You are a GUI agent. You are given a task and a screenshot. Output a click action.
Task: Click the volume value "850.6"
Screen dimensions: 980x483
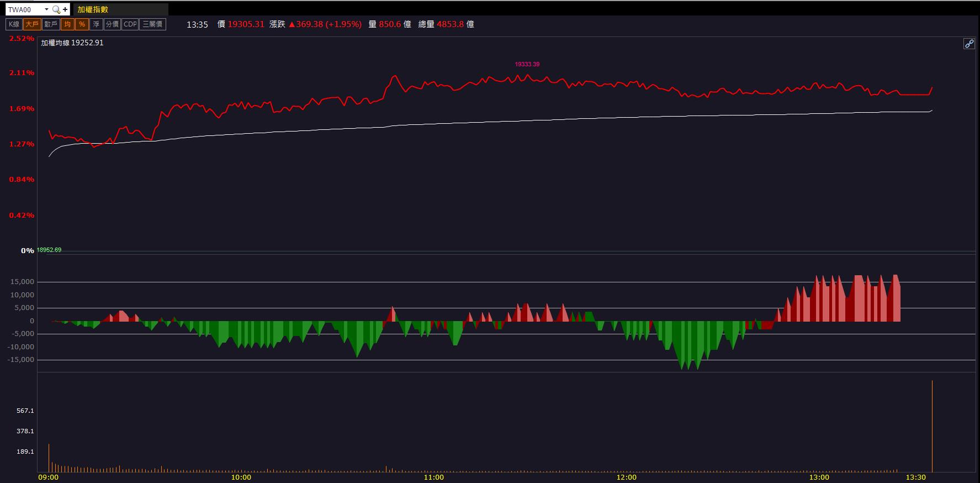click(390, 24)
